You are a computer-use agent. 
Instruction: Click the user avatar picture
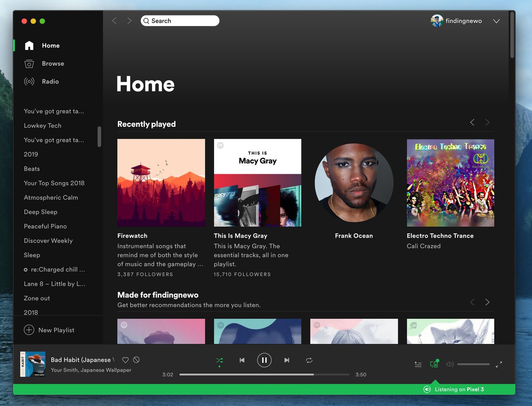(437, 21)
